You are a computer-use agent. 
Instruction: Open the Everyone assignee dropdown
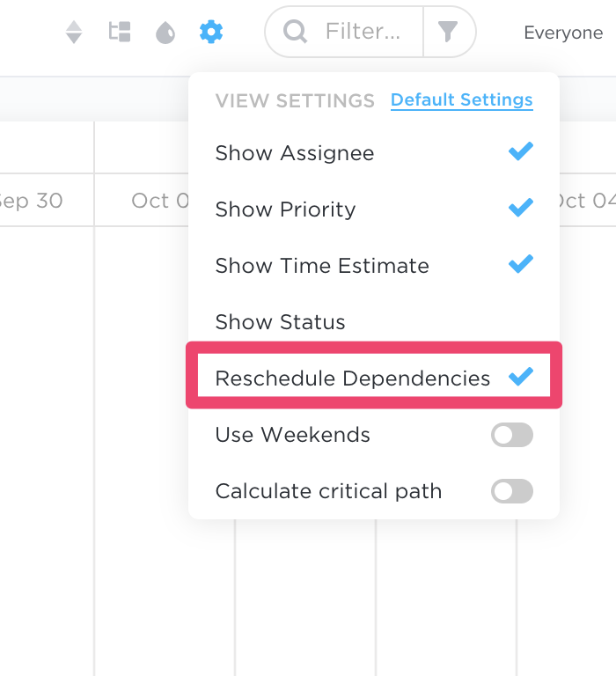point(563,33)
